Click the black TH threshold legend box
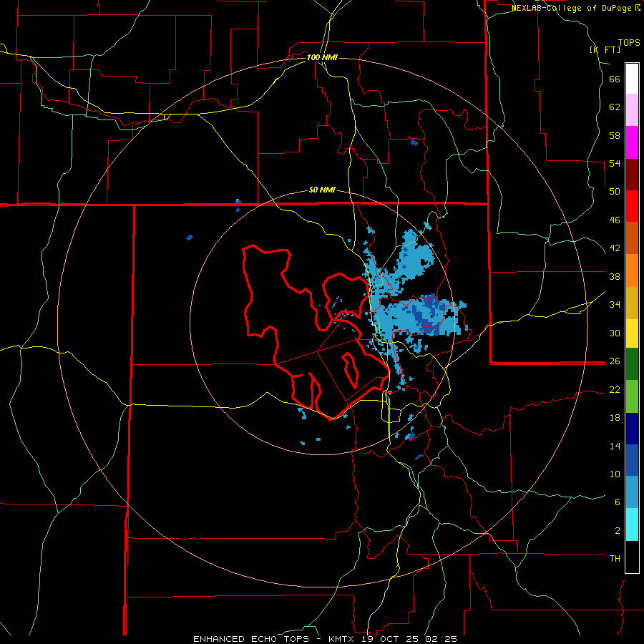 click(632, 557)
